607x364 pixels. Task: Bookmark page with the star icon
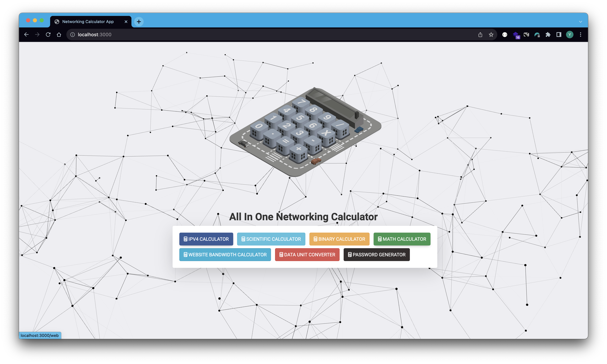click(491, 35)
